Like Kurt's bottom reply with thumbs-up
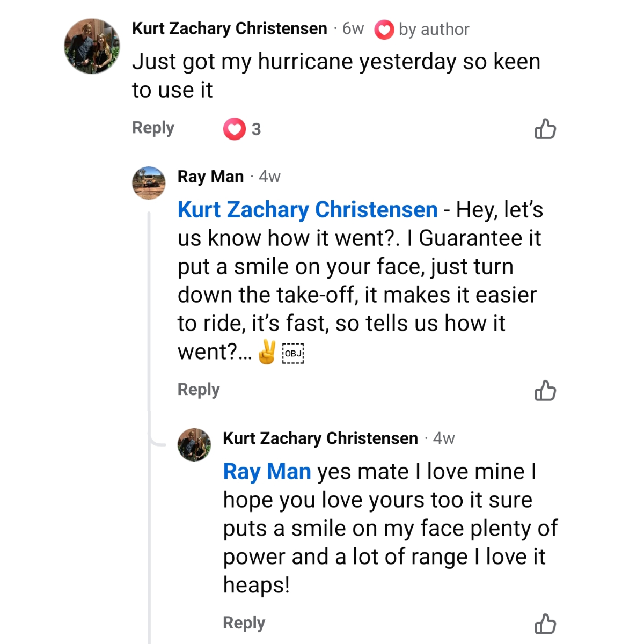Screen dimensions: 644x644 545,624
